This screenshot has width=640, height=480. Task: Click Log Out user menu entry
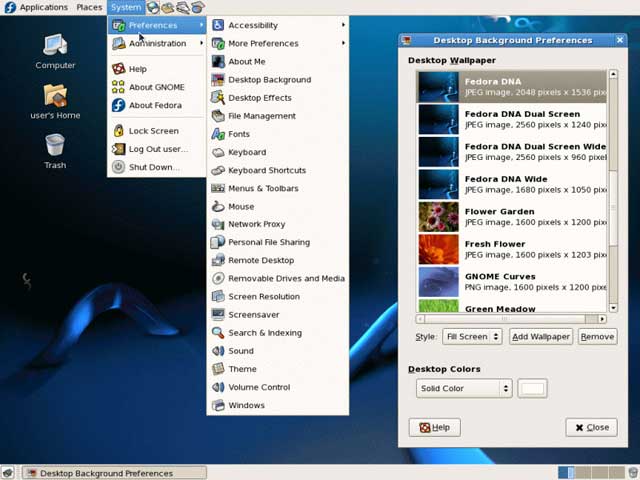point(157,149)
